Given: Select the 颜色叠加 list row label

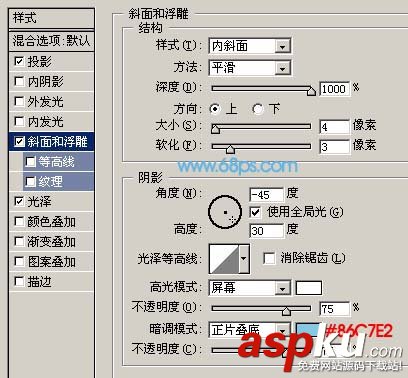Looking at the screenshot, I should click(x=52, y=221).
